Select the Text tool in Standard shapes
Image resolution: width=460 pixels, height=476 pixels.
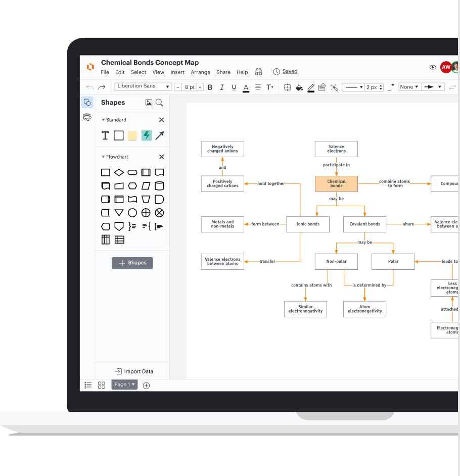[x=105, y=135]
